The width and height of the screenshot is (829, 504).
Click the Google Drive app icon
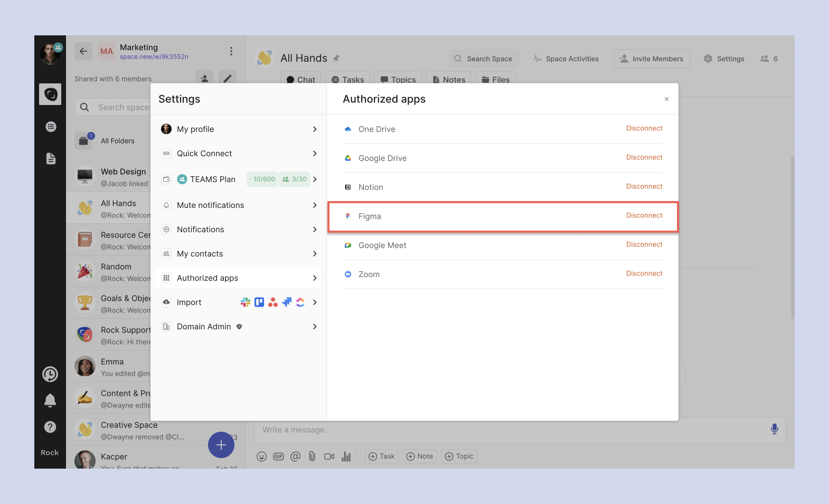(x=348, y=158)
